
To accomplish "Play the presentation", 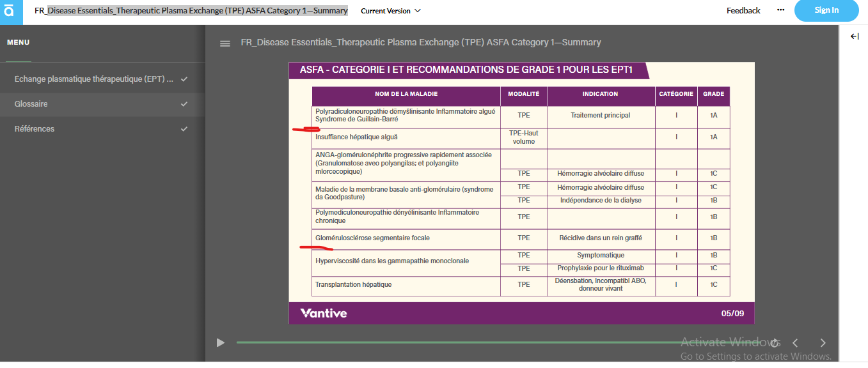I will [x=221, y=342].
